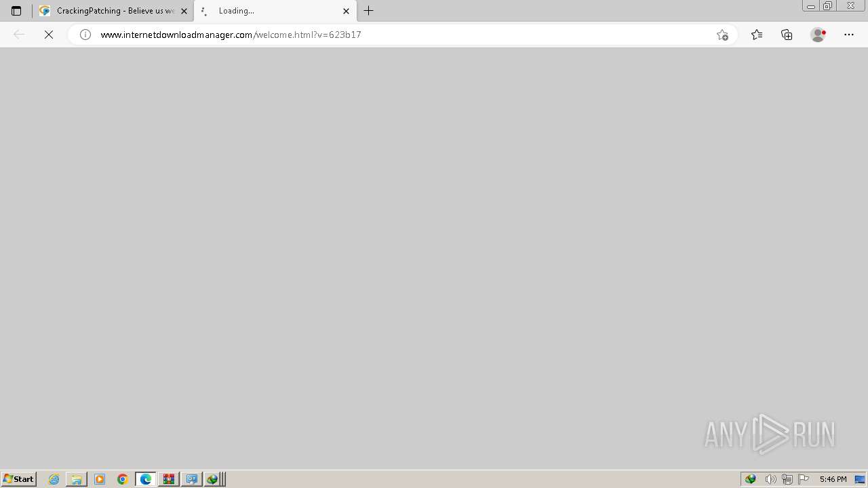Open the tab actions menu icon

coord(16,11)
